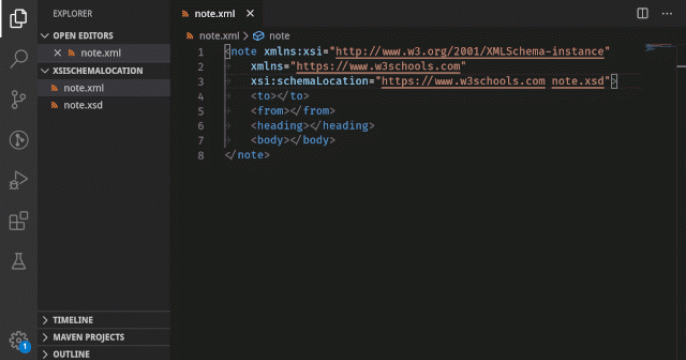
Task: Click line number 4 in the gutter
Action: tap(201, 96)
